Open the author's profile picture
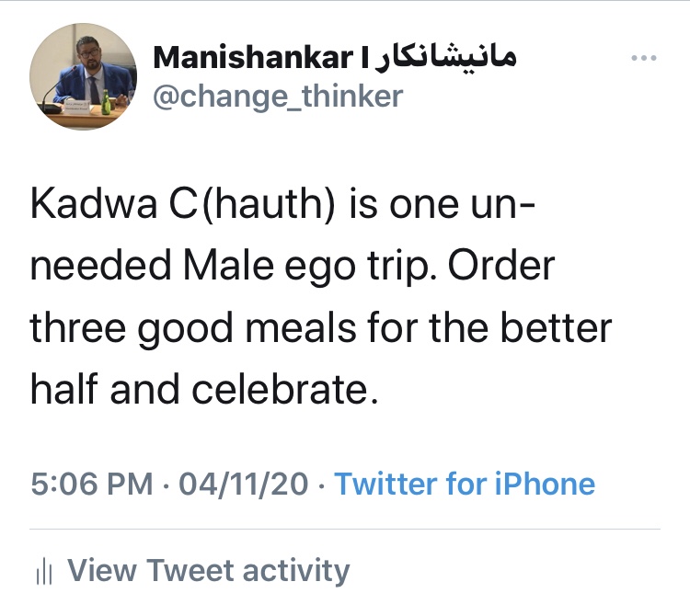This screenshot has width=690, height=616. (x=84, y=78)
